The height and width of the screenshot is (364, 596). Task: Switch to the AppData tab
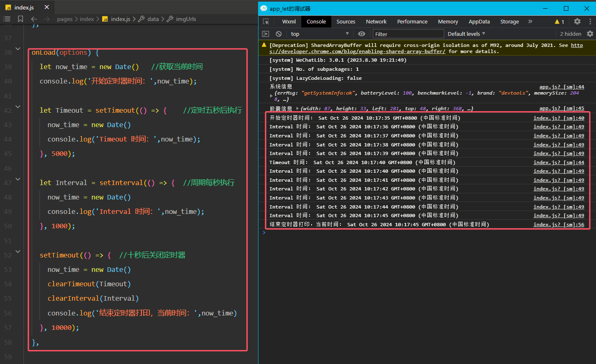479,21
